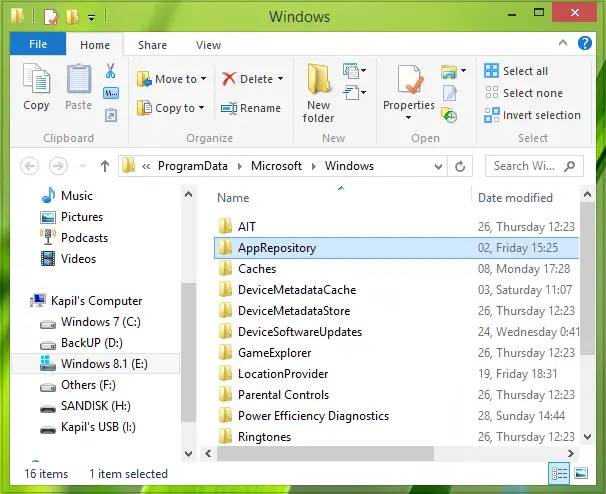Open address bar previous locations dropdown
This screenshot has height=494, width=606.
tap(438, 167)
